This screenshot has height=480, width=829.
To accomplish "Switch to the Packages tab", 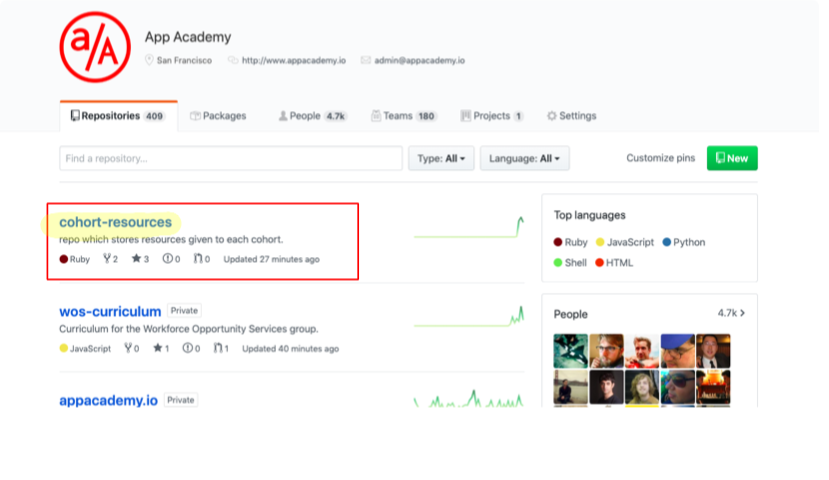I will click(218, 116).
